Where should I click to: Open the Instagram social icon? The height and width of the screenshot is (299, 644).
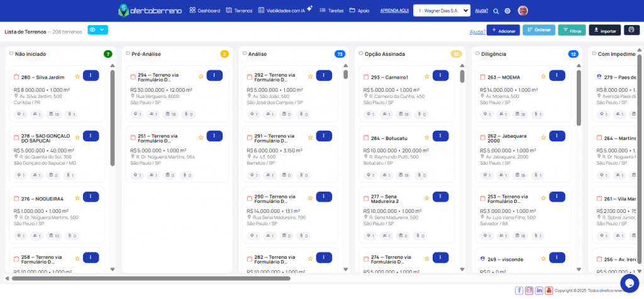tap(529, 290)
